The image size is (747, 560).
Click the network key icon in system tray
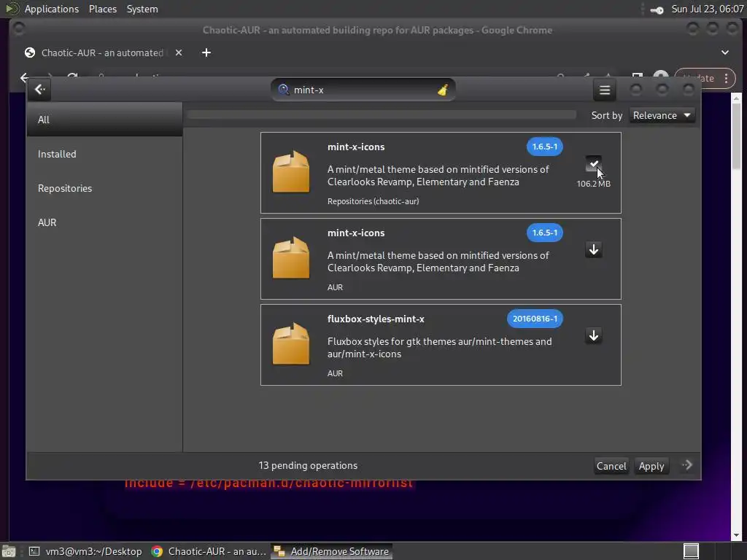657,9
